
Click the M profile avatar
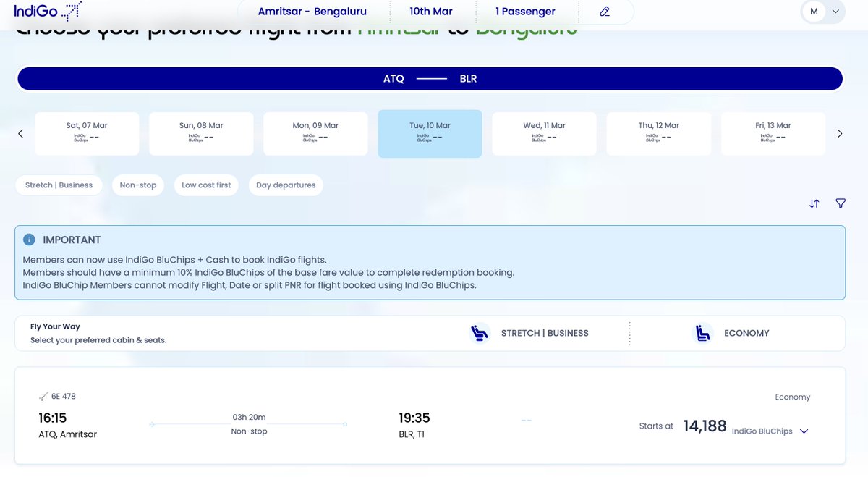(814, 12)
